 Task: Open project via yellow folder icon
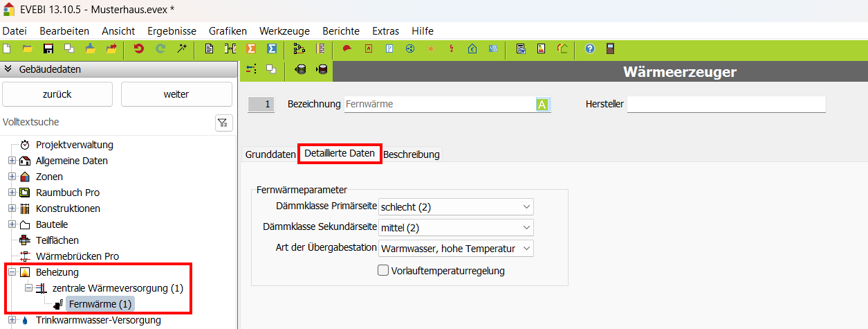(x=28, y=48)
